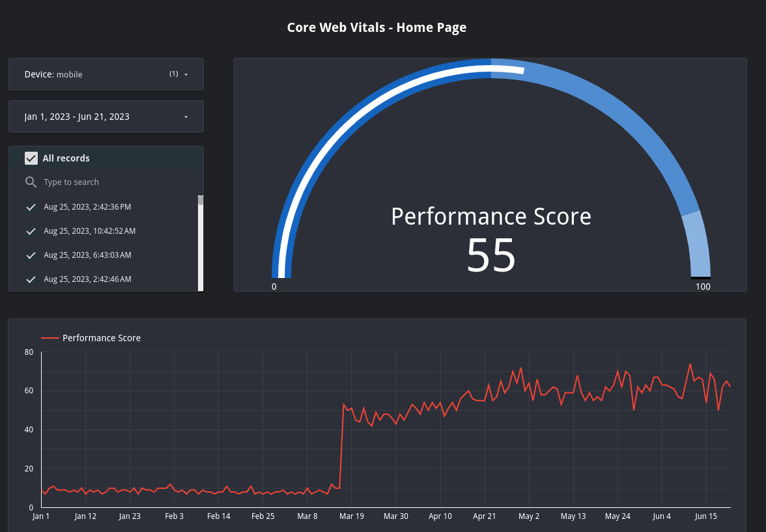Click the date range dropdown arrow
The height and width of the screenshot is (532, 766).
pyautogui.click(x=186, y=117)
